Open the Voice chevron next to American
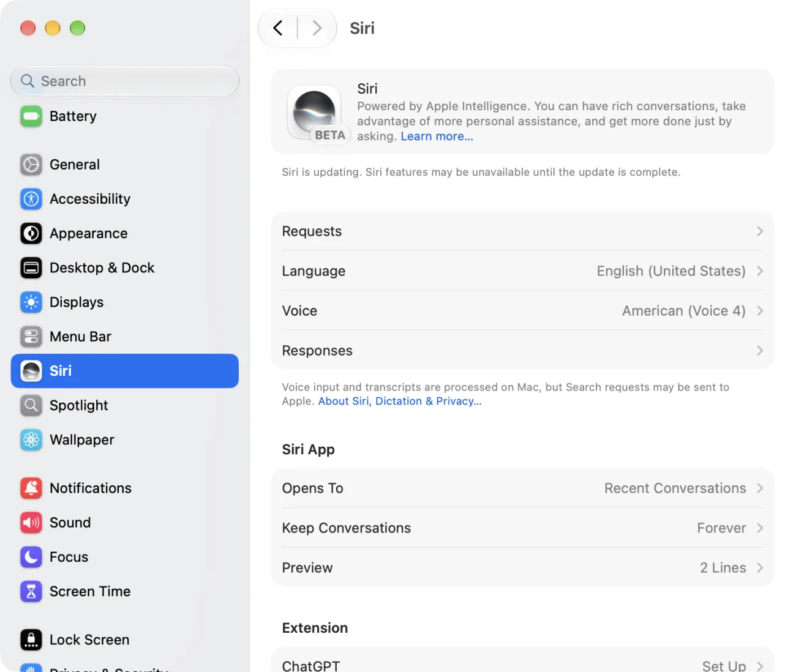 click(x=760, y=311)
